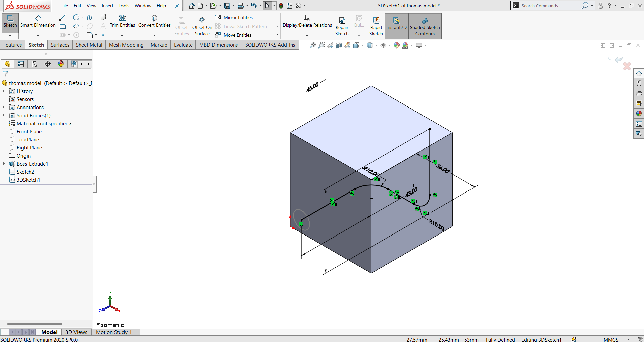
Task: Open the Section View tool
Action: click(339, 45)
